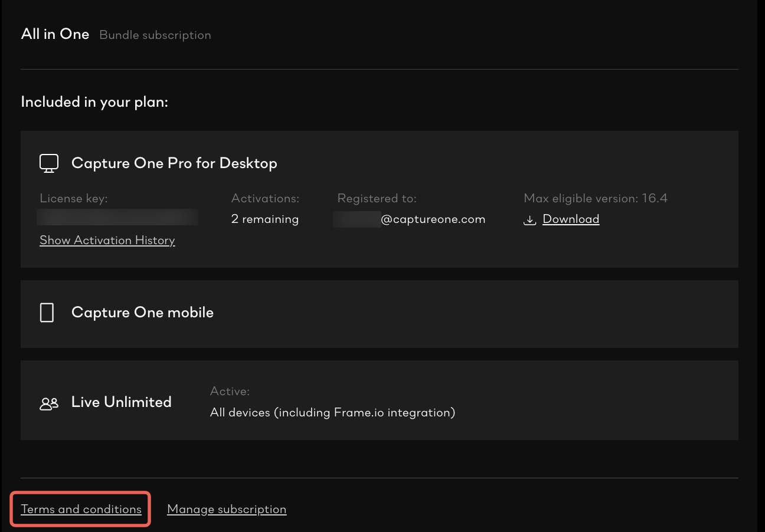Image resolution: width=765 pixels, height=532 pixels.
Task: Click the 'Bundle subscription' label
Action: pos(155,35)
